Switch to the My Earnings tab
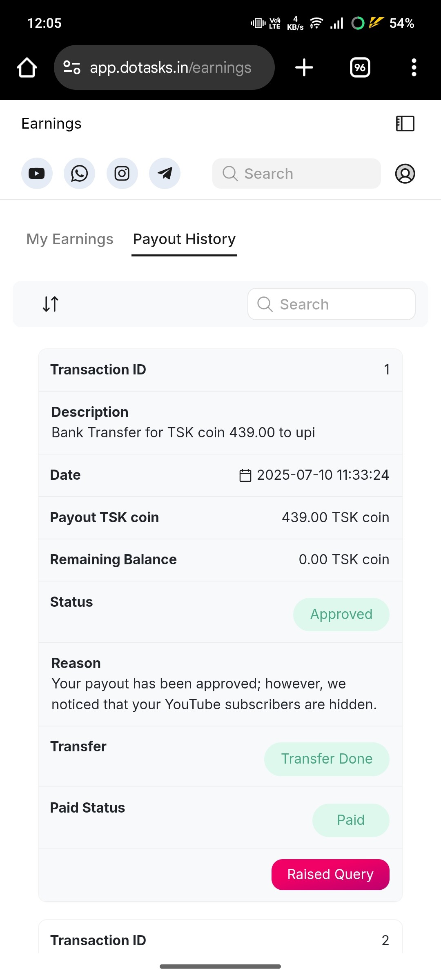This screenshot has height=980, width=441. [70, 239]
